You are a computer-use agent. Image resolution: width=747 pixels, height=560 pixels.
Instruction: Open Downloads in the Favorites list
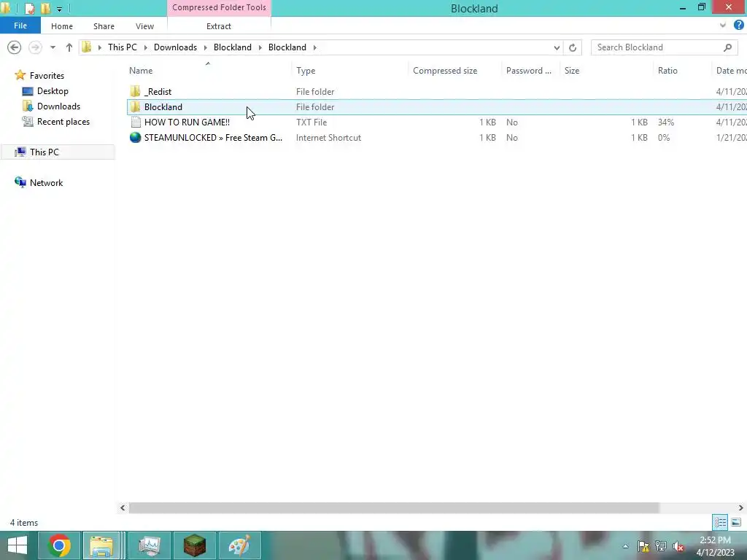click(58, 106)
